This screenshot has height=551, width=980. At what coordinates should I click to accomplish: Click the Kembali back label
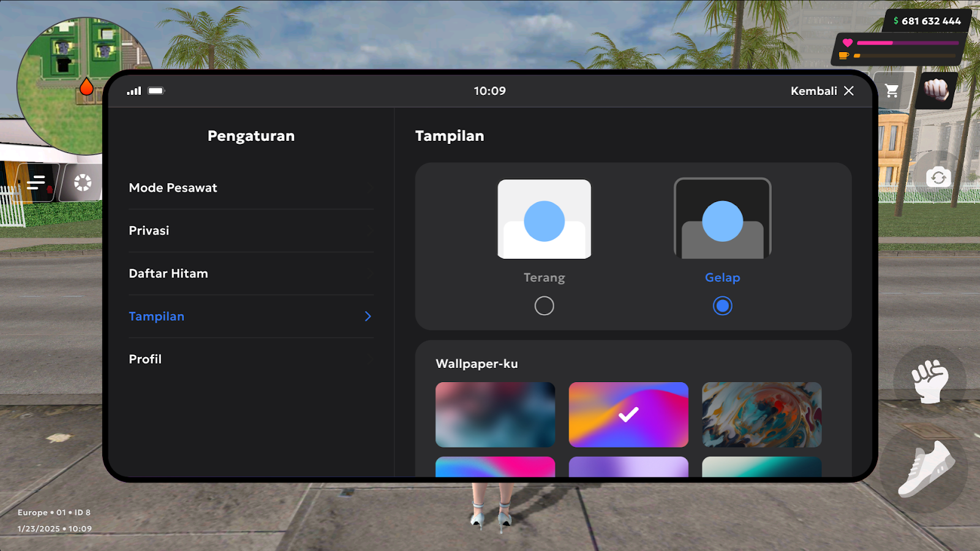point(813,91)
